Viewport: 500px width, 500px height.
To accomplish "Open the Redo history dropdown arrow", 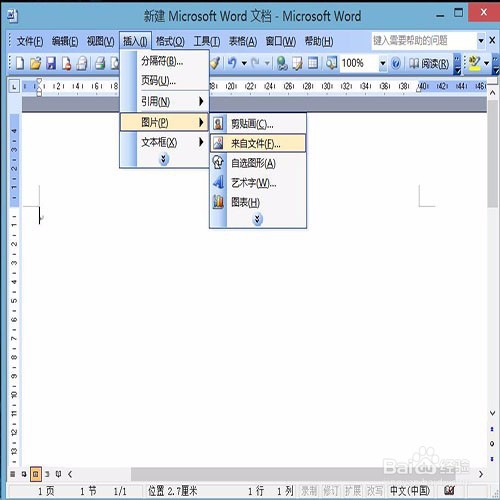I will pos(267,63).
